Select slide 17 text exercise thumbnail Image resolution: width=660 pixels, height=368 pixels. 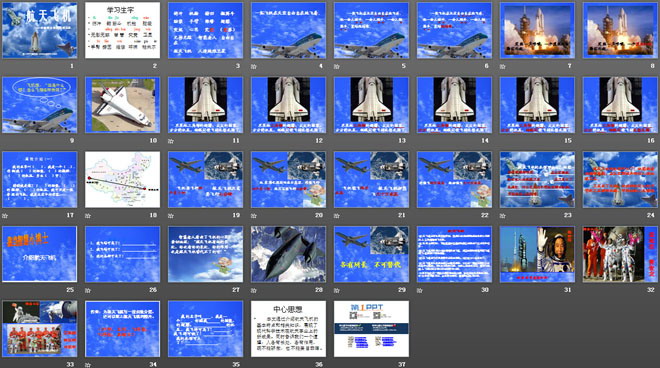pyautogui.click(x=40, y=180)
